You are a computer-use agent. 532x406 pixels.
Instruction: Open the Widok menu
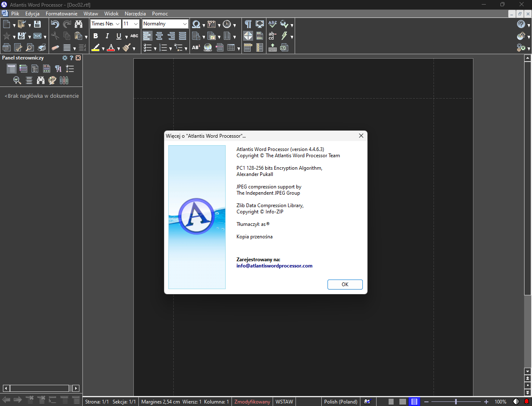pyautogui.click(x=111, y=14)
